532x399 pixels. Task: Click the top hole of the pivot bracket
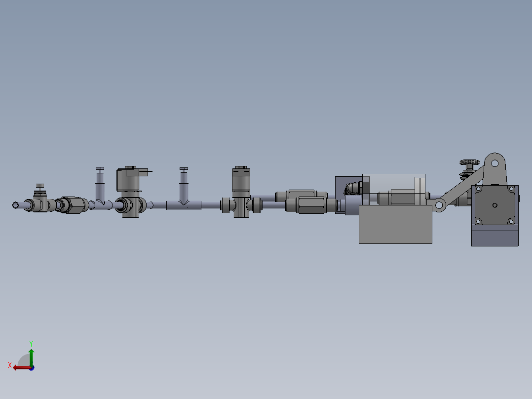point(494,163)
